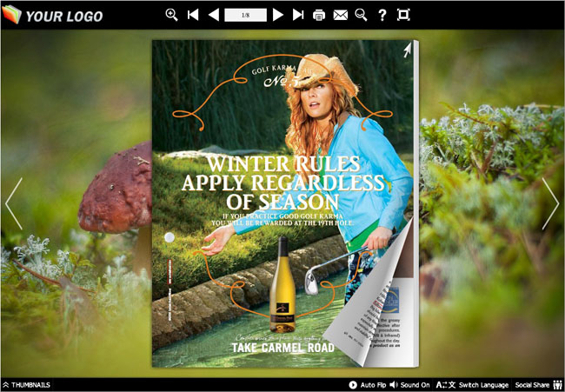Image resolution: width=565 pixels, height=392 pixels.
Task: Open the search tool
Action: point(361,15)
